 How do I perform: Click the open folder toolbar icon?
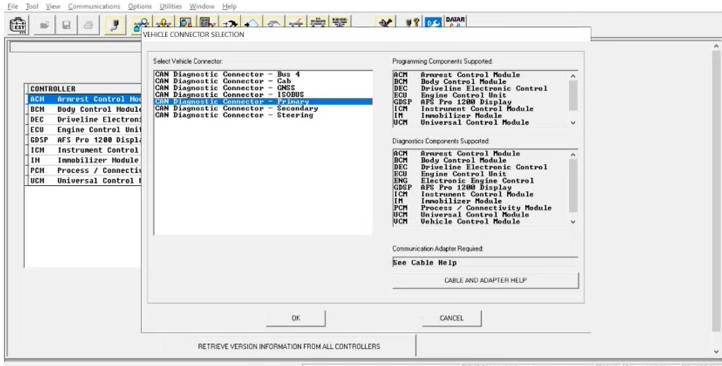pos(44,25)
